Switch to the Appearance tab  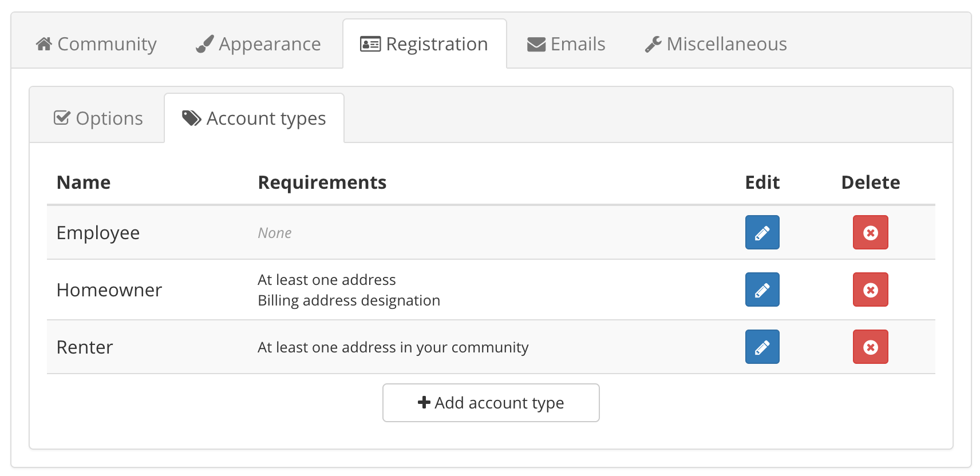pyautogui.click(x=258, y=44)
